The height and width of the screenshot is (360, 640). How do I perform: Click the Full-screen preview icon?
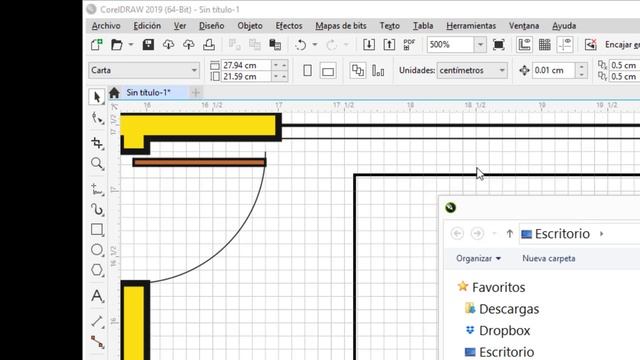[499, 44]
